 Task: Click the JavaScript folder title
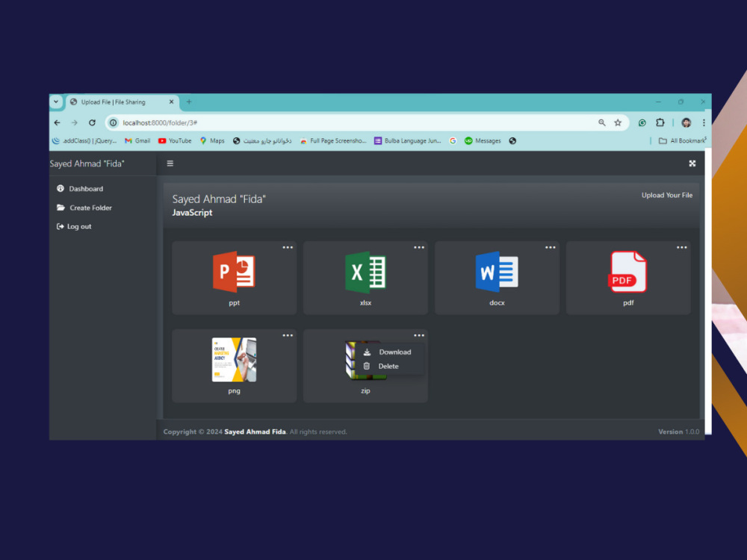tap(192, 213)
